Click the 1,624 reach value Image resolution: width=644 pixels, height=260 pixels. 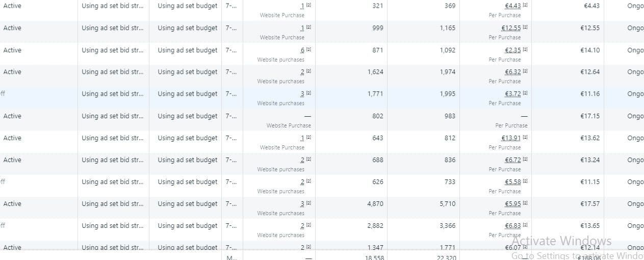point(375,72)
